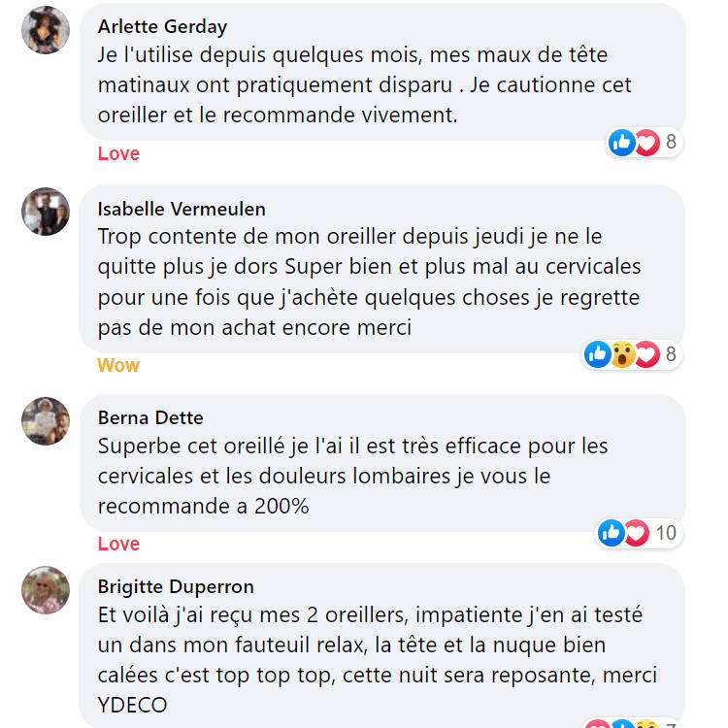Click heart icon on Isabelle's comment reactions
This screenshot has width=728, height=728.
point(646,355)
